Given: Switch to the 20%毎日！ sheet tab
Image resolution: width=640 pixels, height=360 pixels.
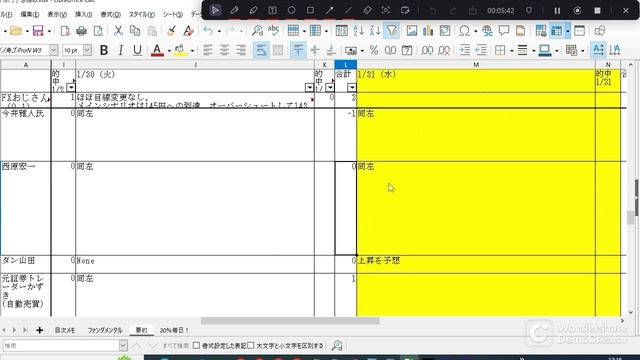Looking at the screenshot, I should pyautogui.click(x=174, y=330).
